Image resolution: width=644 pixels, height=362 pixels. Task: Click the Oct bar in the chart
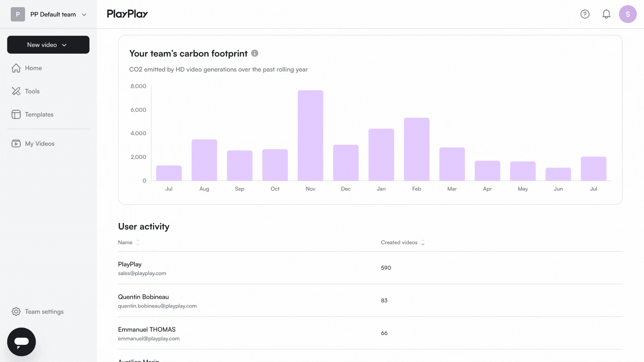[x=275, y=165]
